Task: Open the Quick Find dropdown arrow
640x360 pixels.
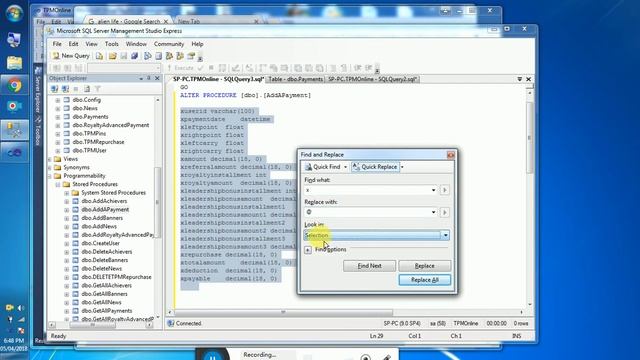Action: pos(345,167)
